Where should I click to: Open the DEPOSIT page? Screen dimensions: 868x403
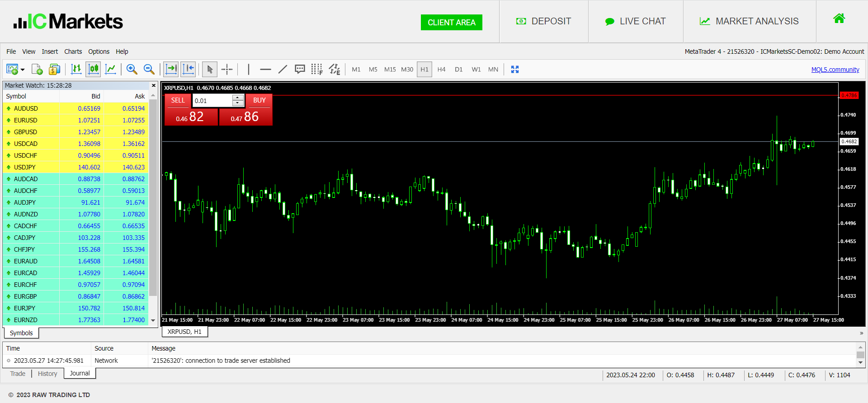click(544, 21)
